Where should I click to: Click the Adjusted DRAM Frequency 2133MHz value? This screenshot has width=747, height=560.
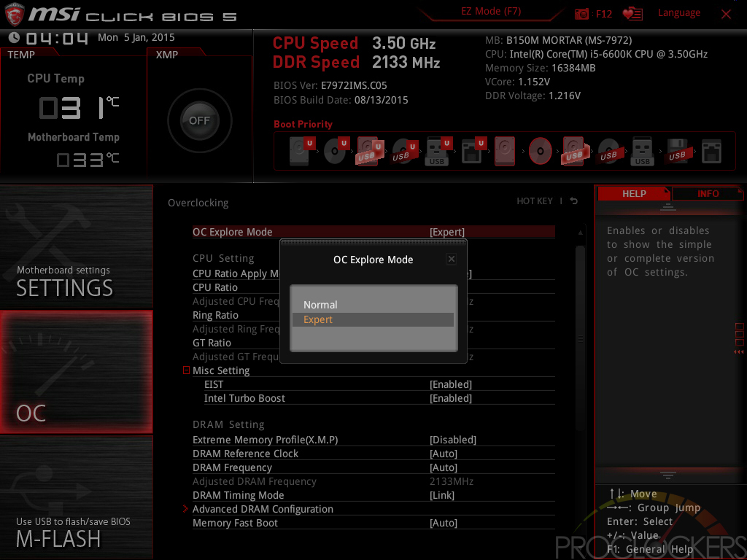[451, 481]
